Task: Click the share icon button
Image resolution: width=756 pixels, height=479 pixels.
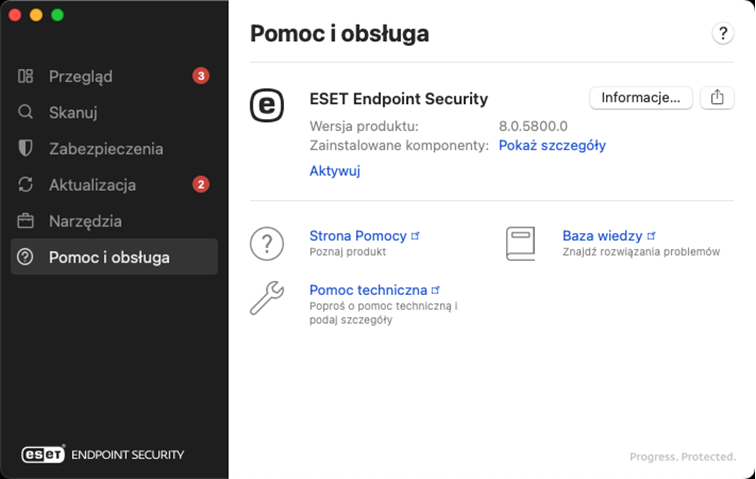Action: pyautogui.click(x=717, y=97)
